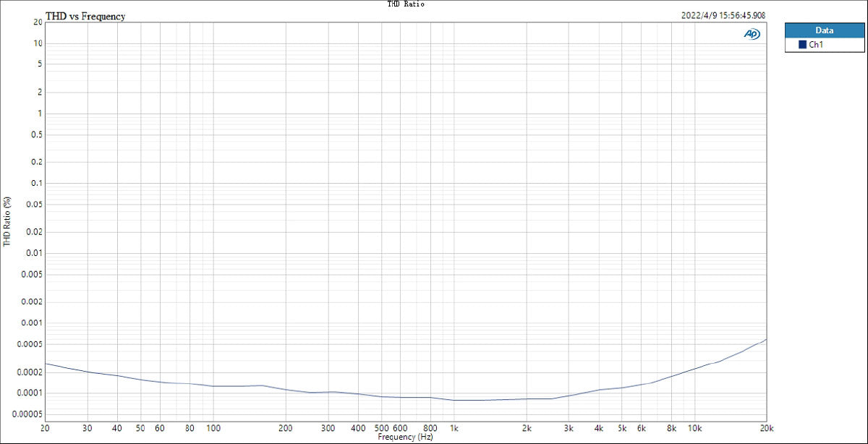Select the THD Ratio (%) axis label
The height and width of the screenshot is (444, 868).
click(6, 222)
